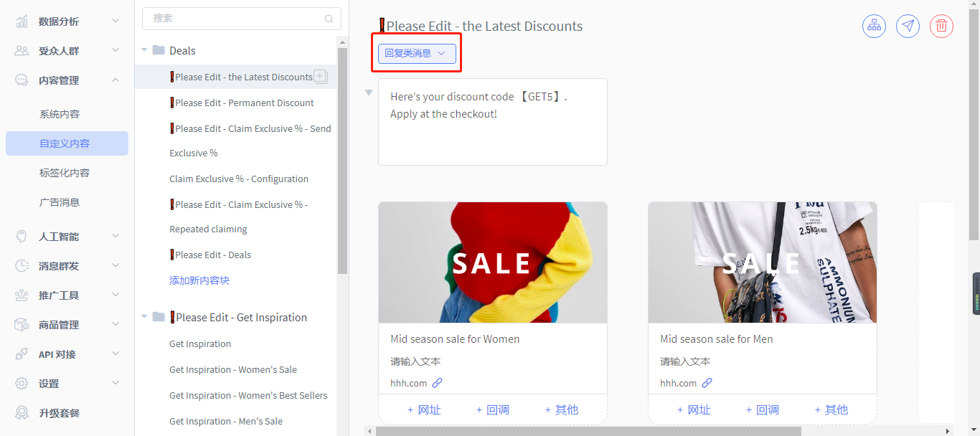This screenshot has width=980, height=436.
Task: Click horizontal scrollbar right arrow
Action: tap(948, 431)
